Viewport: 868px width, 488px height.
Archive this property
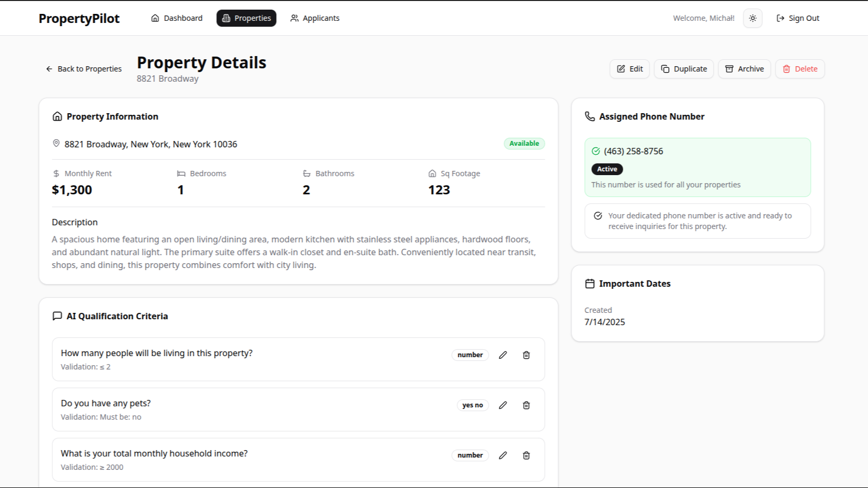744,68
